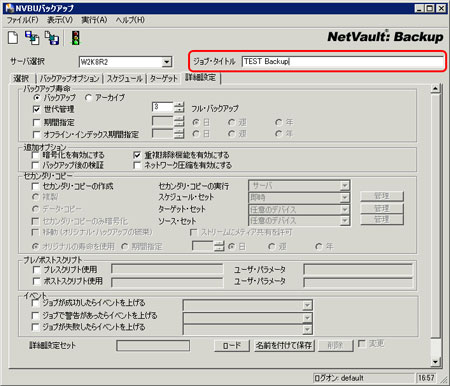The width and height of the screenshot is (450, 386).
Task: Click the 削除 button
Action: click(335, 346)
